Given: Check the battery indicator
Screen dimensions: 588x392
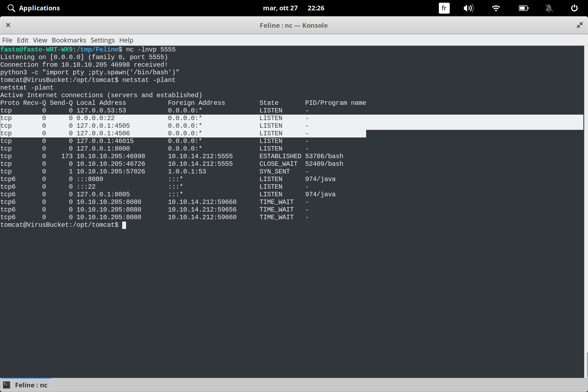Looking at the screenshot, I should [523, 8].
